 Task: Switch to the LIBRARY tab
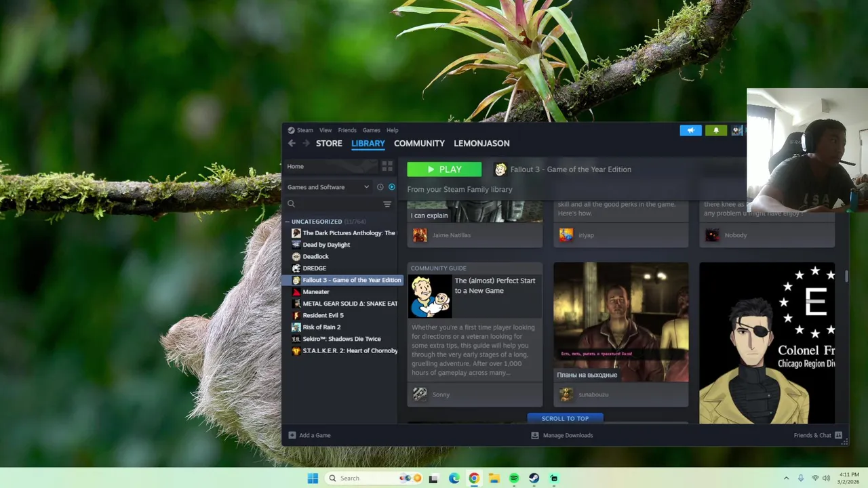[x=368, y=143]
